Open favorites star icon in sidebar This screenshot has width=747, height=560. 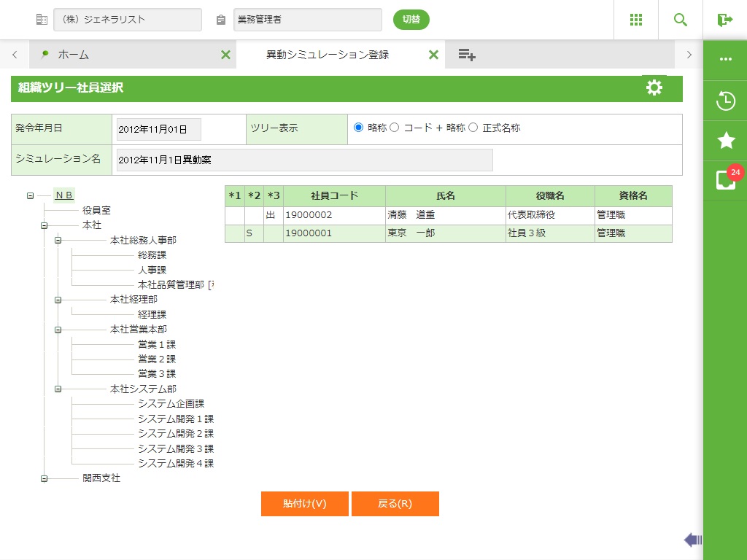pos(726,141)
